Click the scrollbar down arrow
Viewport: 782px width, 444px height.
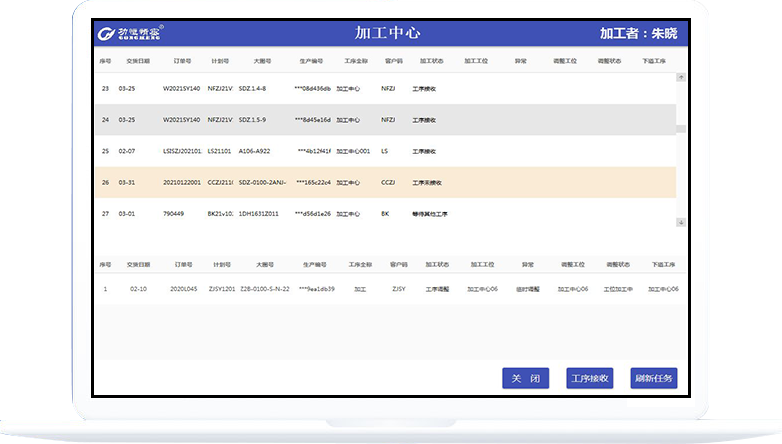[x=681, y=222]
